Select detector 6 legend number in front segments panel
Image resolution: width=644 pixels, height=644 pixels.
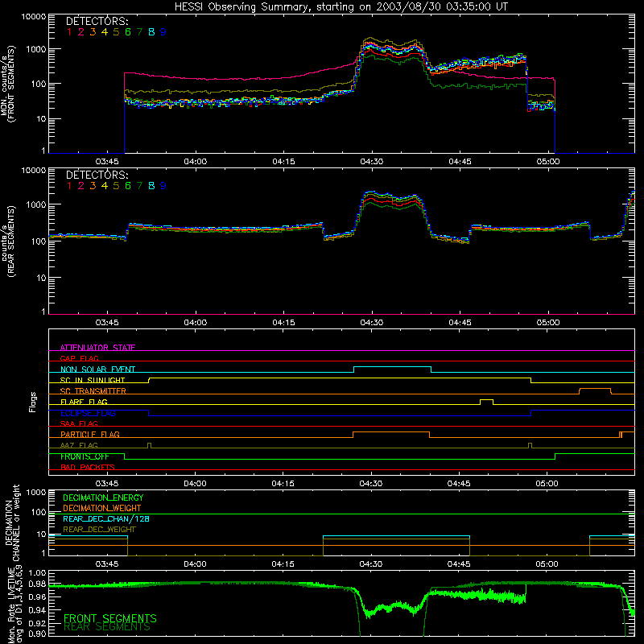[128, 31]
